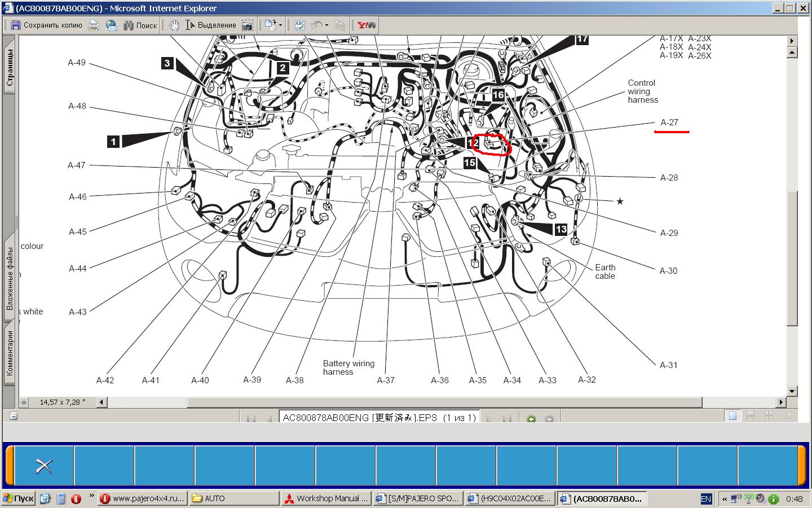Expand hidden system tray icons chevron
Screen dimensions: 812x508
[724, 499]
